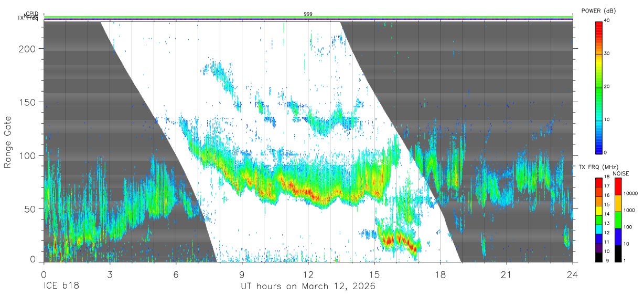The image size is (644, 297).
Task: Click the 24 hour tick label
Action: [x=573, y=274]
